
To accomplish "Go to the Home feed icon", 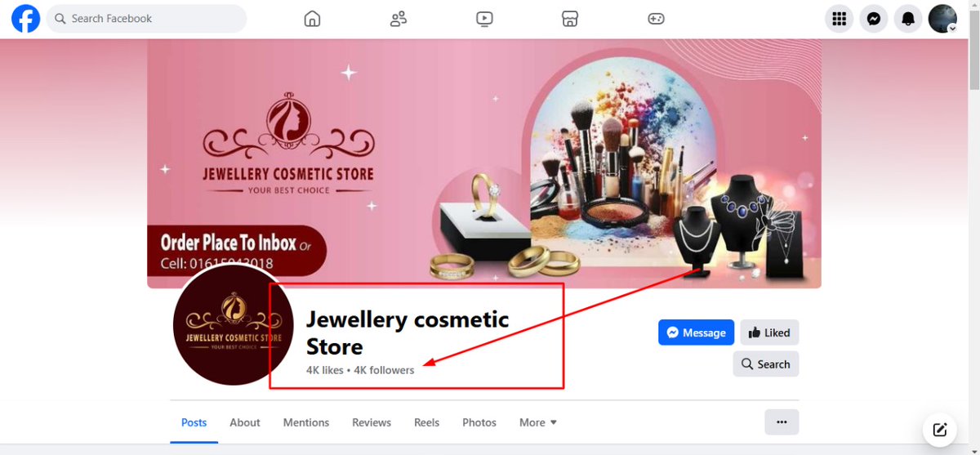I will click(x=312, y=19).
